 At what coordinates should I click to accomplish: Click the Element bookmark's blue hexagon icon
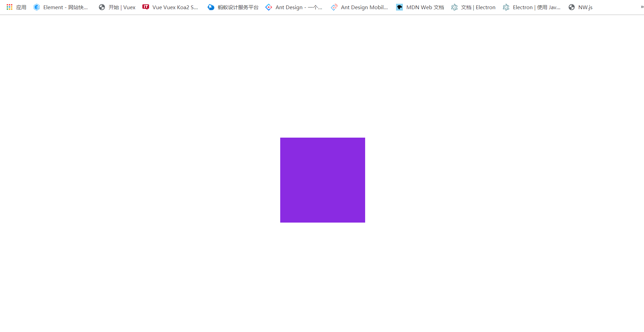coord(37,7)
